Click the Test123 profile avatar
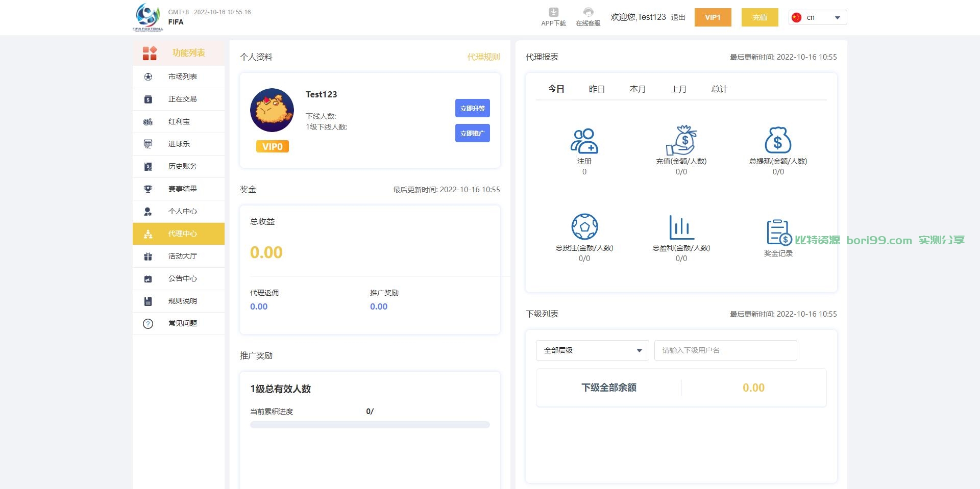This screenshot has width=980, height=489. click(x=272, y=110)
